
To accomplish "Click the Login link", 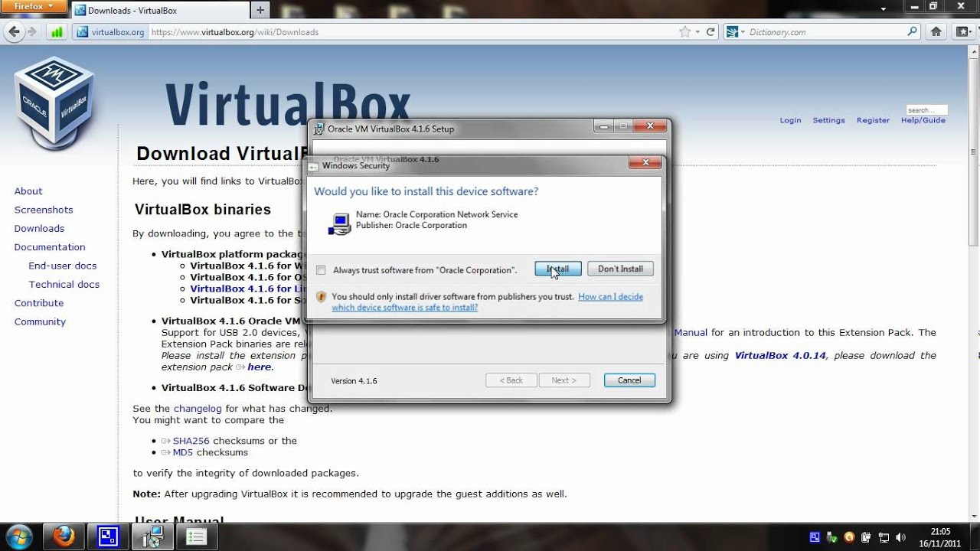I will tap(790, 120).
